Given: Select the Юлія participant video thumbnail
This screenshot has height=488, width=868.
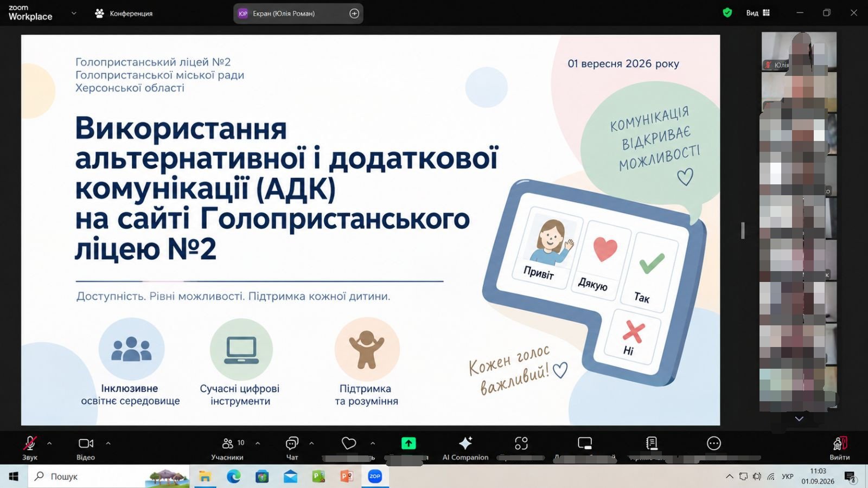Looking at the screenshot, I should [x=799, y=51].
